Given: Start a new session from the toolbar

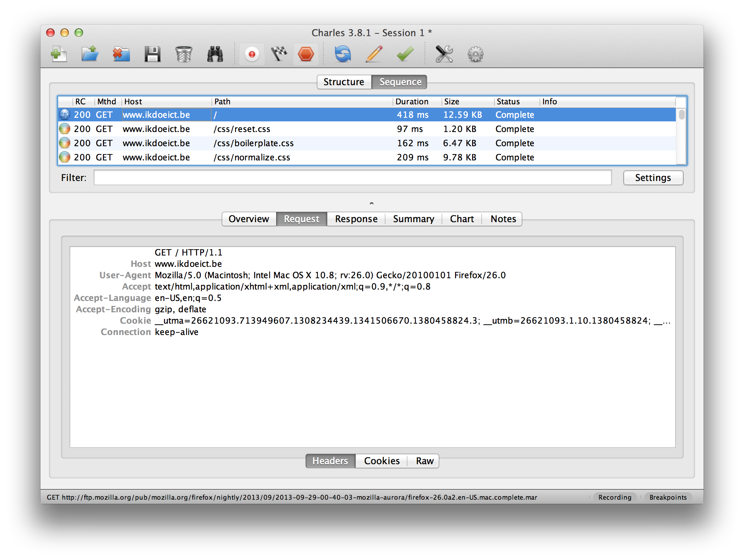Looking at the screenshot, I should coord(59,54).
